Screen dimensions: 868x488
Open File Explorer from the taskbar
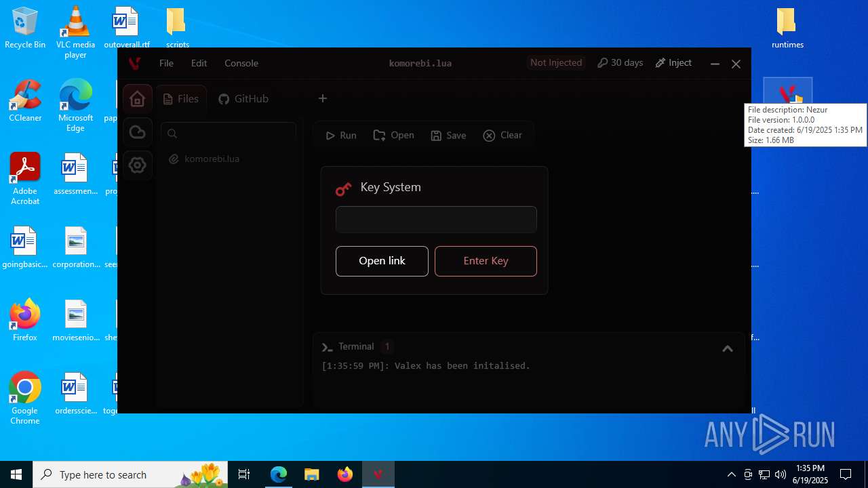pyautogui.click(x=311, y=474)
